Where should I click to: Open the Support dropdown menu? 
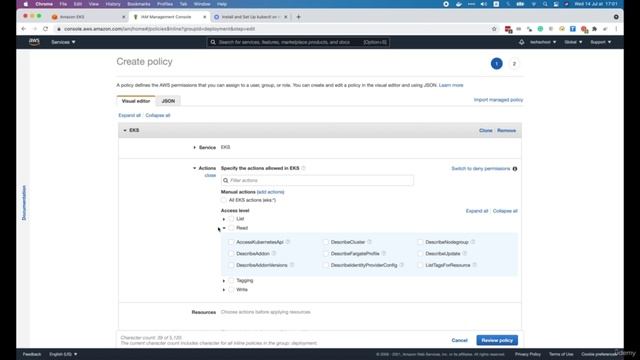coord(601,42)
